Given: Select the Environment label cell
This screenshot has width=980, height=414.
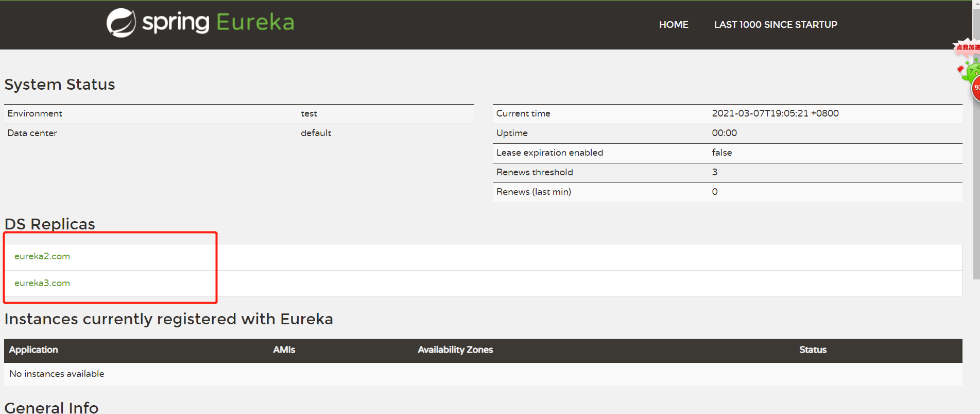Looking at the screenshot, I should (35, 113).
